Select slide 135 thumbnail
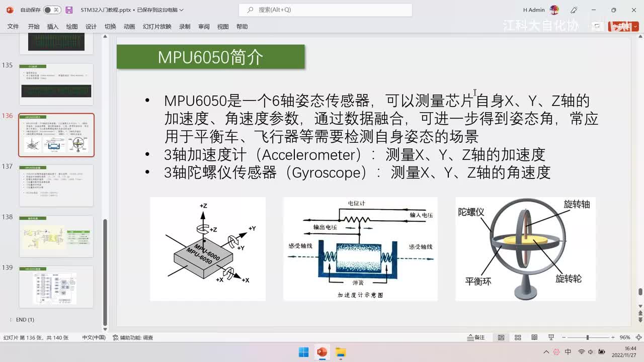 56,84
